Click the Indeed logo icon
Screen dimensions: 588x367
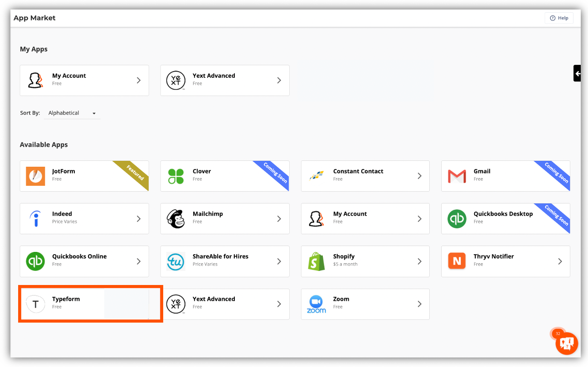[x=35, y=218]
